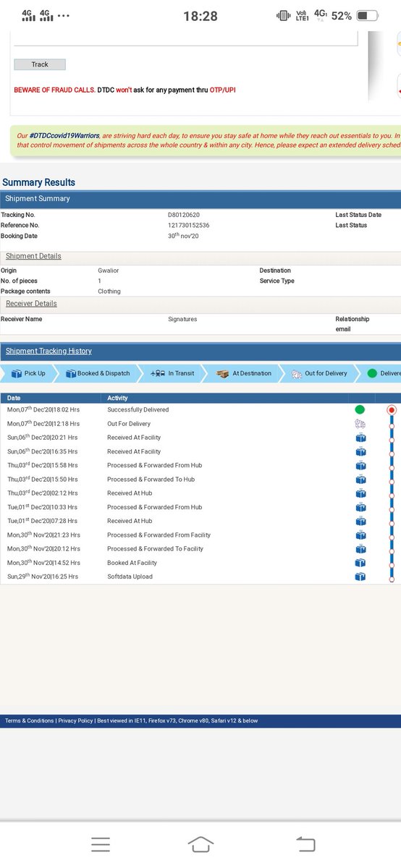Click the Booked & Dispatch box icon
The width and height of the screenshot is (401, 868).
pos(71,373)
